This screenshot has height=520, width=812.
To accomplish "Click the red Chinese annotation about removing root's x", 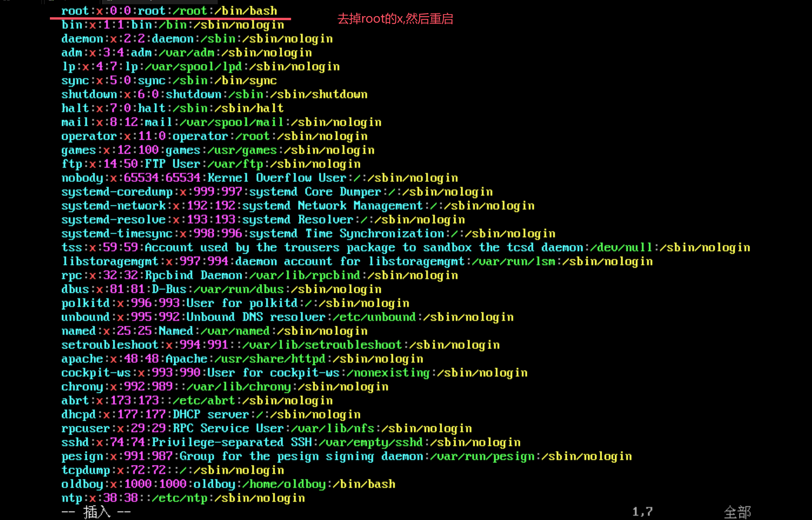I will [x=395, y=19].
